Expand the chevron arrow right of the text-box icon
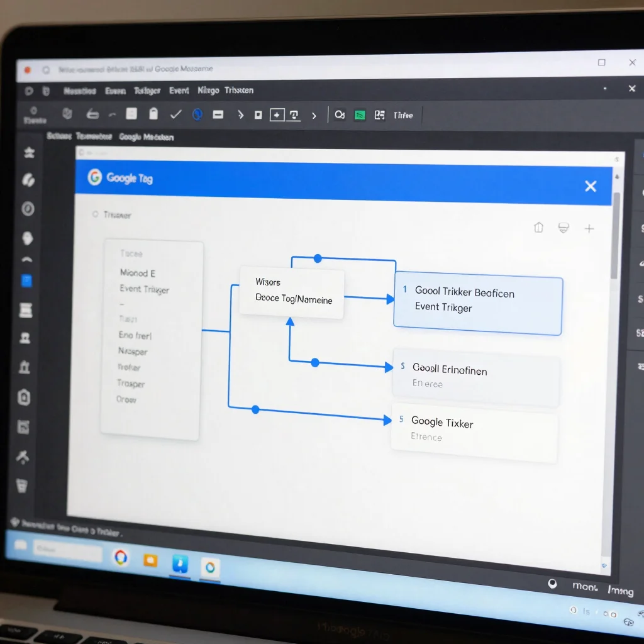Screen dimensions: 644x644 click(314, 116)
